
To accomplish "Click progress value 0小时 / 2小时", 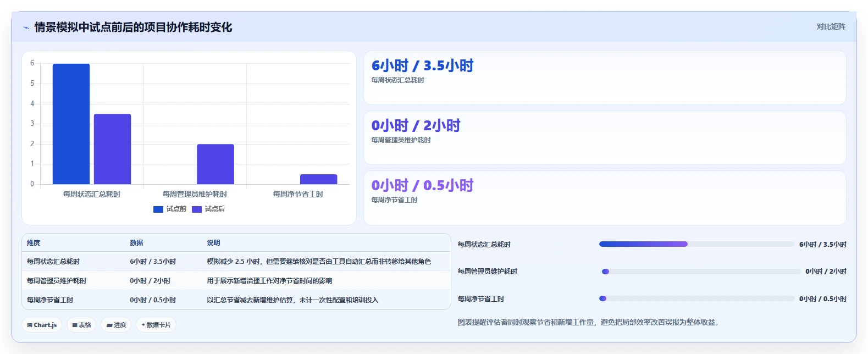I will tap(826, 272).
